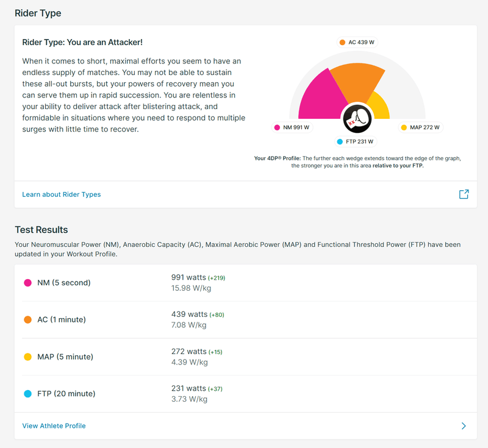Click the pink NM 991 W legend dot
Image resolution: width=488 pixels, height=448 pixels.
(278, 127)
